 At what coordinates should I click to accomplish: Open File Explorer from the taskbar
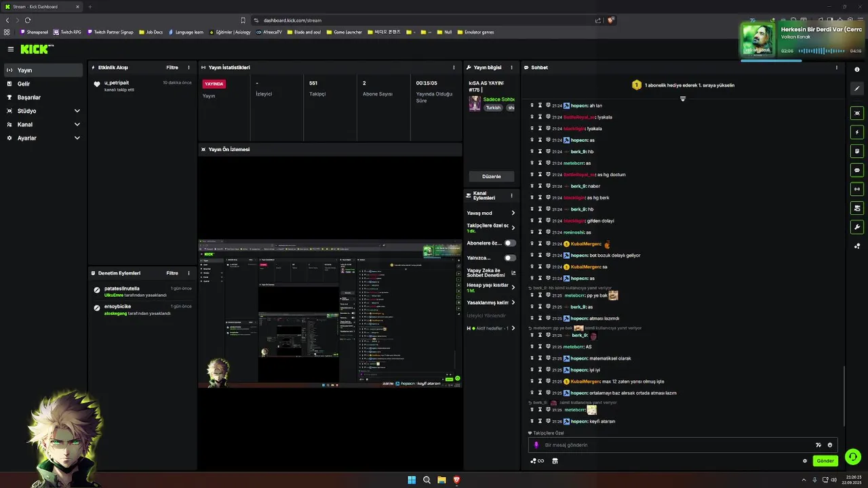coord(441,480)
